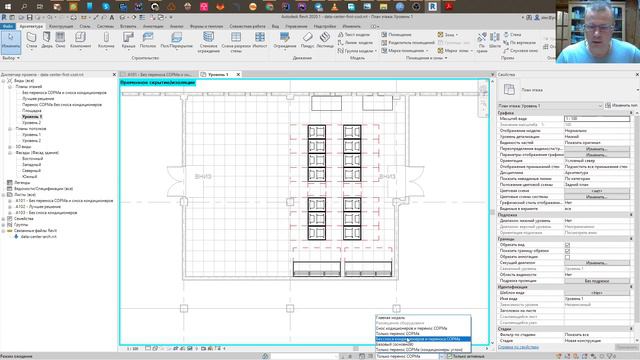Open the Файл menu tab

point(7,26)
